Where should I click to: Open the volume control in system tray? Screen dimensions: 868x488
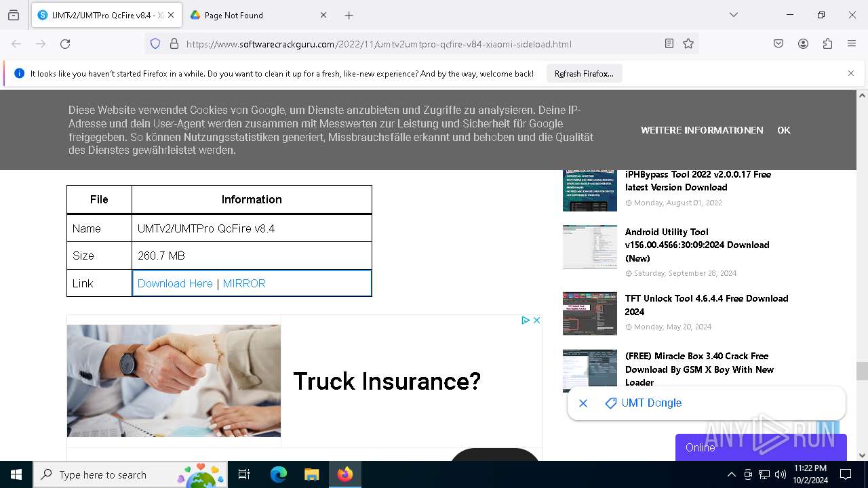tap(781, 474)
